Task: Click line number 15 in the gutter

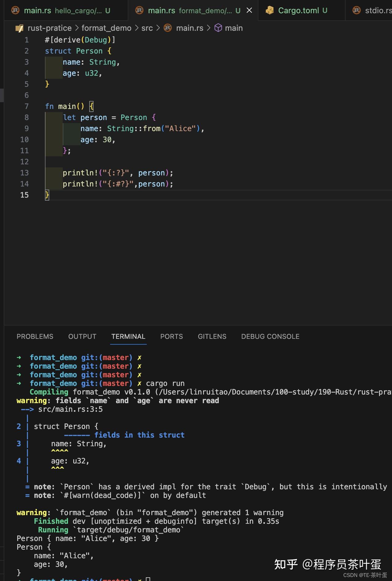Action: (x=24, y=195)
